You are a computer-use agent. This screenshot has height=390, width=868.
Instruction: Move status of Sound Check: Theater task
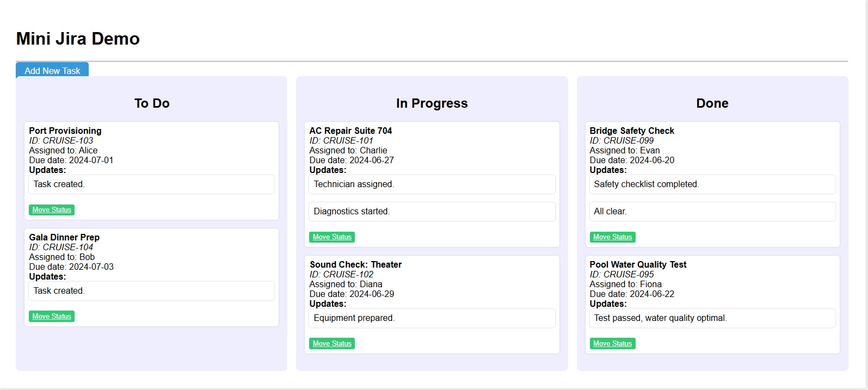[x=332, y=344]
